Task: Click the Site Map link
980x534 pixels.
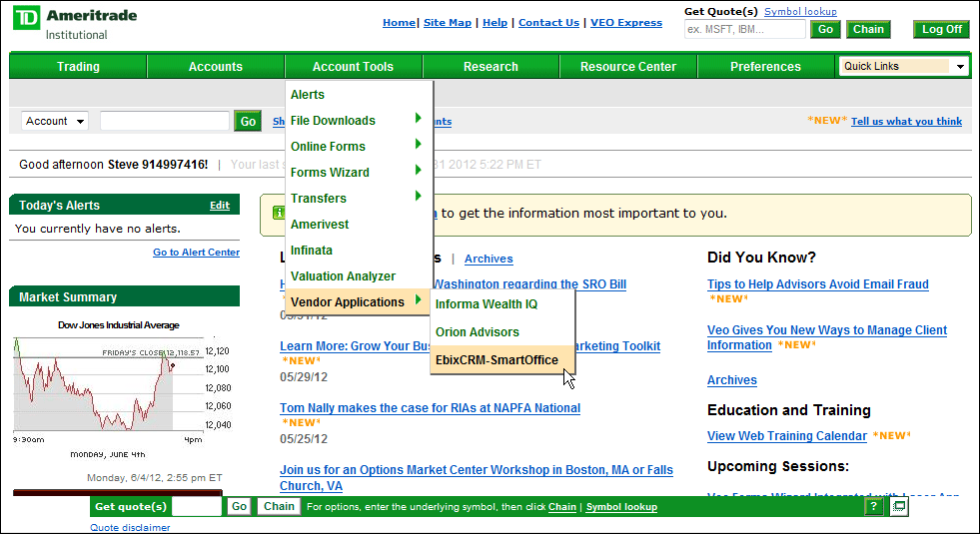Action: [448, 23]
